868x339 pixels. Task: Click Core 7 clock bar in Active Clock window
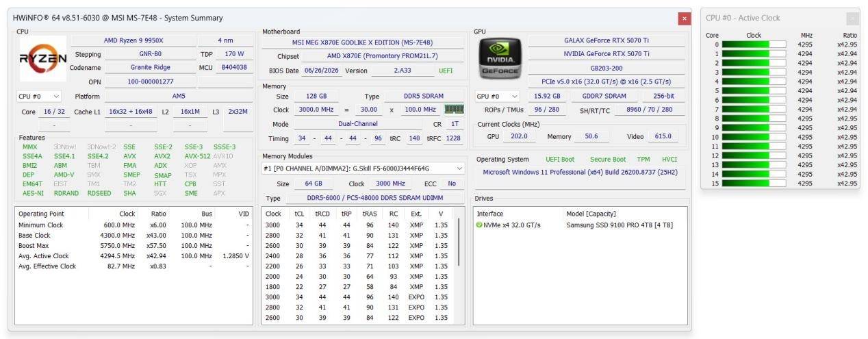point(754,110)
